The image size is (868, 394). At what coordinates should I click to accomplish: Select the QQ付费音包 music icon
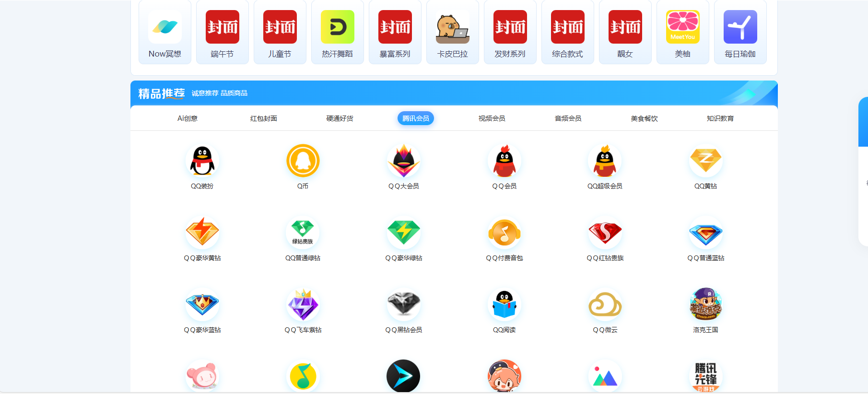(x=504, y=233)
